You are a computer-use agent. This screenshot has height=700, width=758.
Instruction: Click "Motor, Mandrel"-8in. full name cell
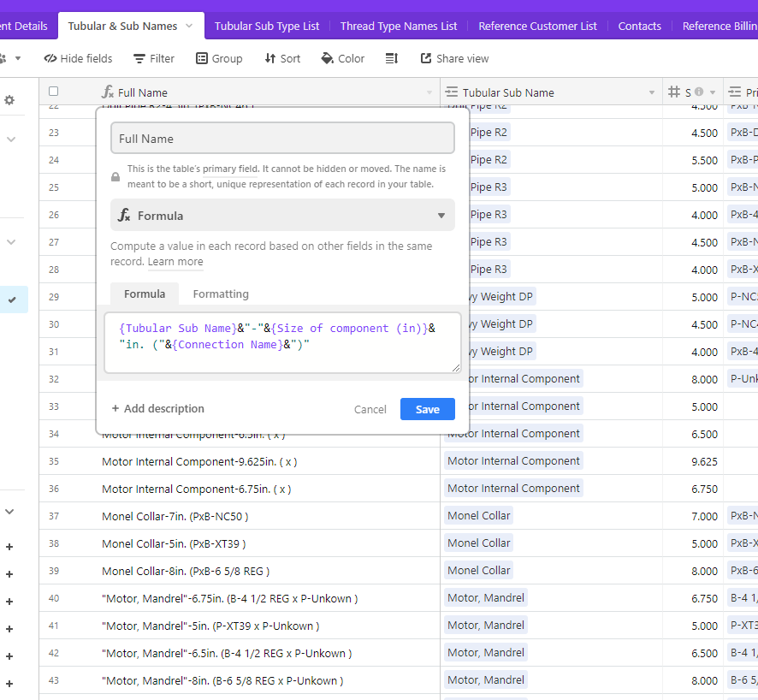click(x=240, y=680)
